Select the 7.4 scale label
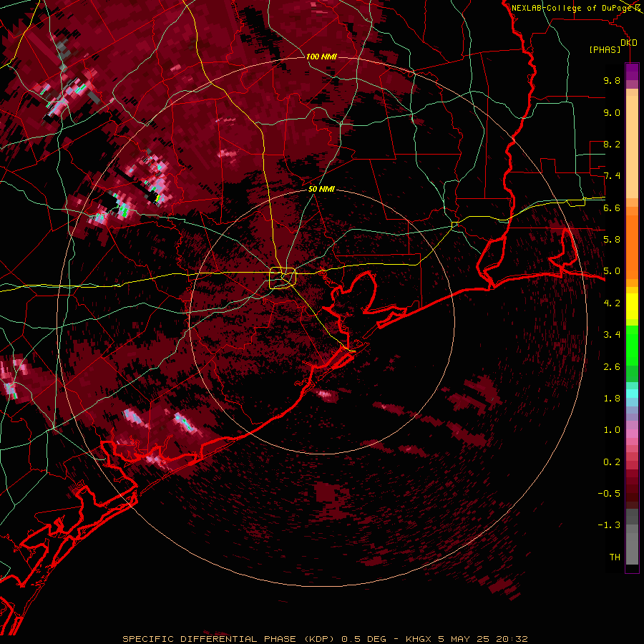This screenshot has height=644, width=644. tap(612, 176)
